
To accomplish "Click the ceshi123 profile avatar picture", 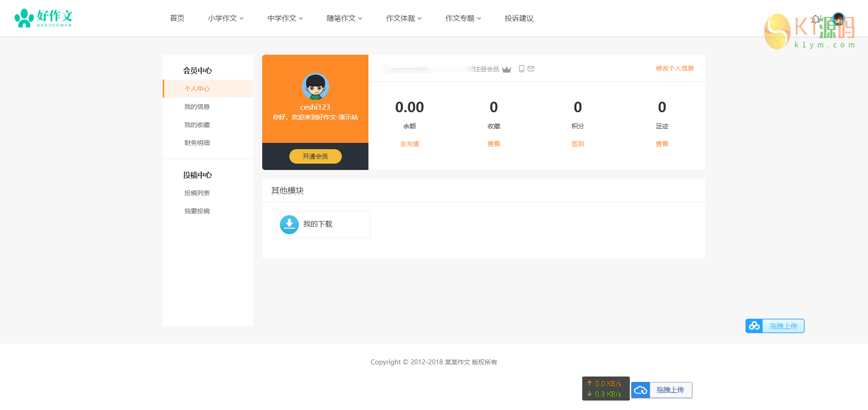I will click(315, 86).
